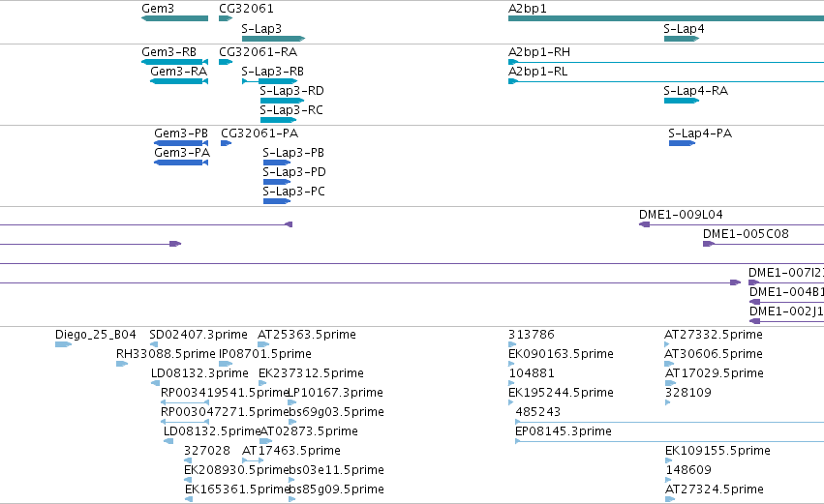Select the CG32061 gene label

246,9
